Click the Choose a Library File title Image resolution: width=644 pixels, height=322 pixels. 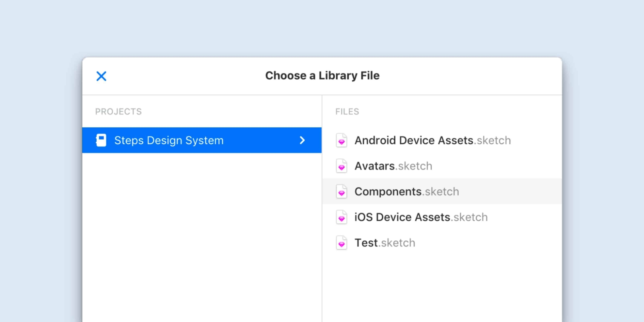(x=322, y=75)
